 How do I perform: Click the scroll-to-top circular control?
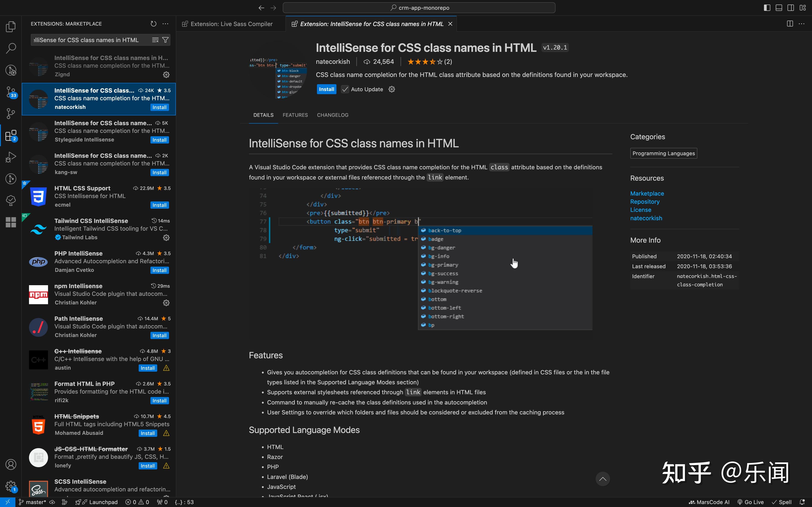click(603, 479)
